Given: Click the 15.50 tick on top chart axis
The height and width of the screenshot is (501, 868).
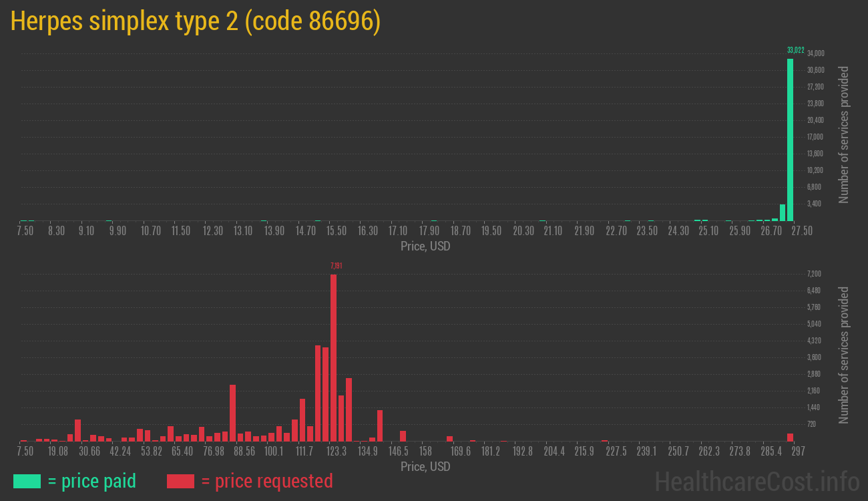Looking at the screenshot, I should coord(336,230).
